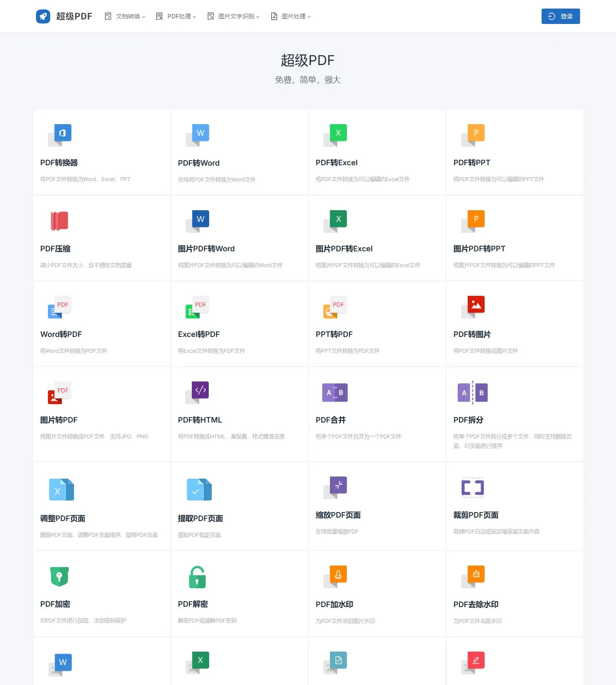Click the text 为PDF文件去除水印
Screen dimensions: 616x685
[477, 621]
